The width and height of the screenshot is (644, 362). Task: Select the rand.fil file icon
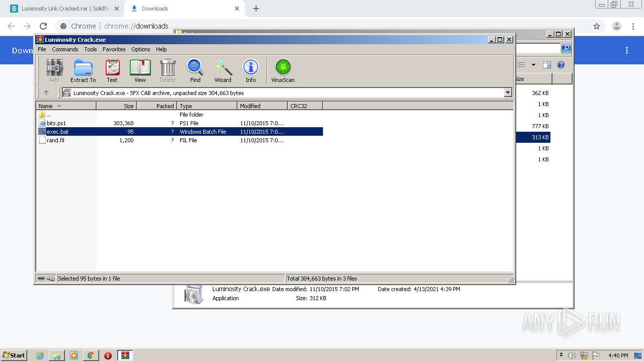coord(42,140)
